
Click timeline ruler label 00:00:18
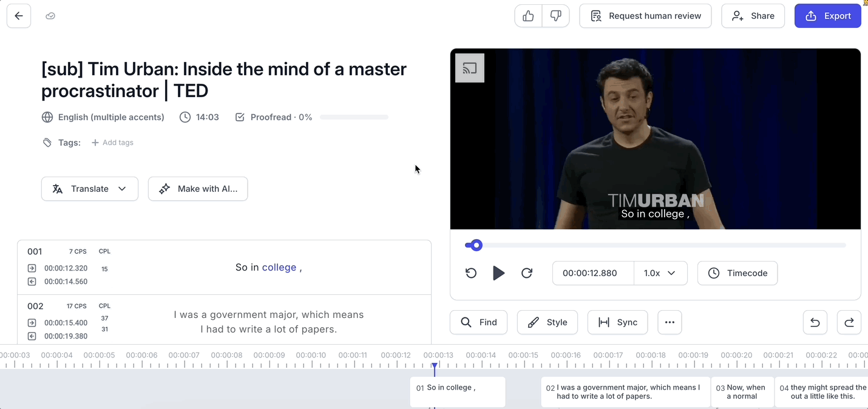click(x=651, y=355)
